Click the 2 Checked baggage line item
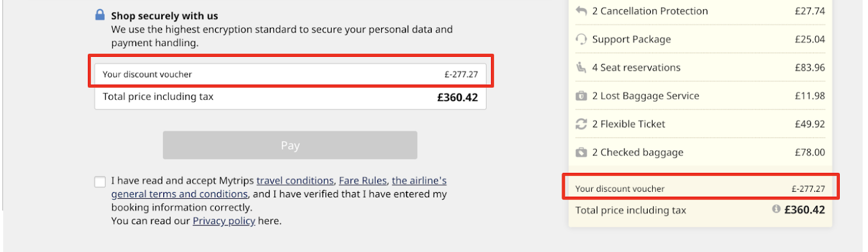 click(x=700, y=152)
